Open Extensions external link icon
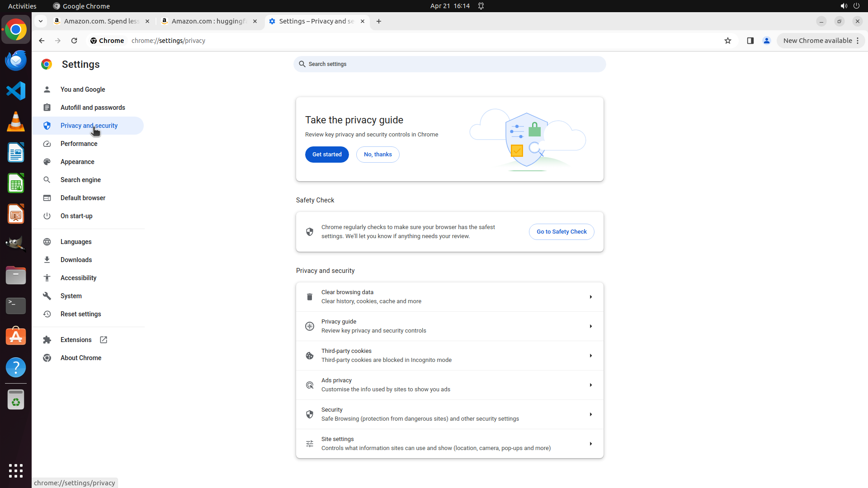868x488 pixels. pos(104,340)
